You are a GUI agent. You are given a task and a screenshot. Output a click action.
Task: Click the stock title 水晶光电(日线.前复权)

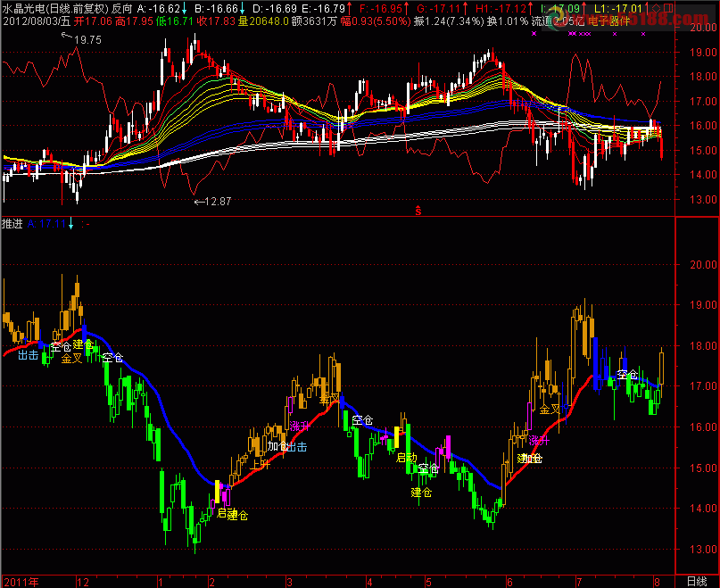click(x=55, y=8)
